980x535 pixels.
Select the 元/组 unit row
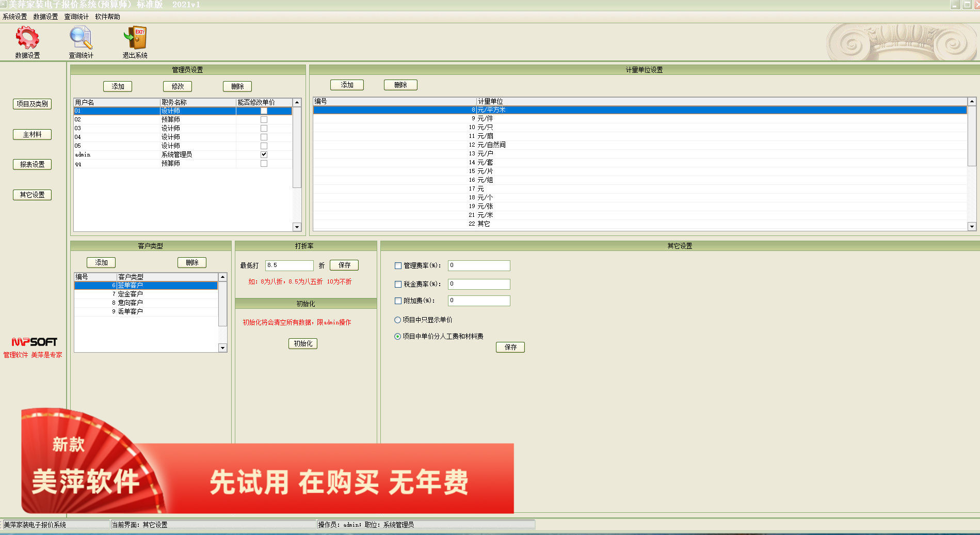[x=640, y=180]
